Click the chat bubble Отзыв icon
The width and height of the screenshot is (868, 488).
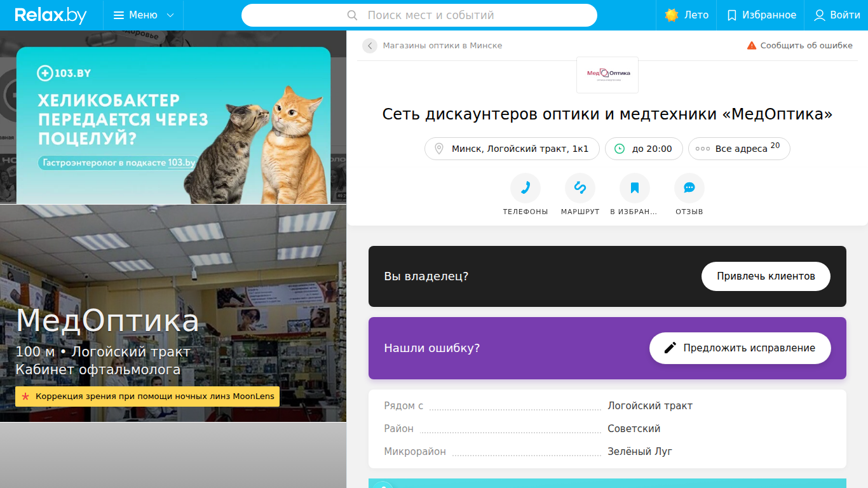click(689, 188)
